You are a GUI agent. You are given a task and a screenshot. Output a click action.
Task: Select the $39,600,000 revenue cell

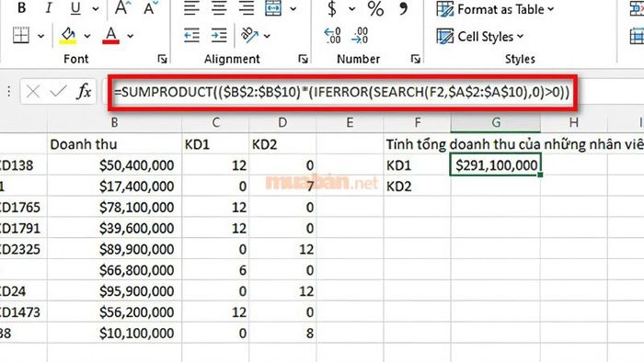click(115, 228)
